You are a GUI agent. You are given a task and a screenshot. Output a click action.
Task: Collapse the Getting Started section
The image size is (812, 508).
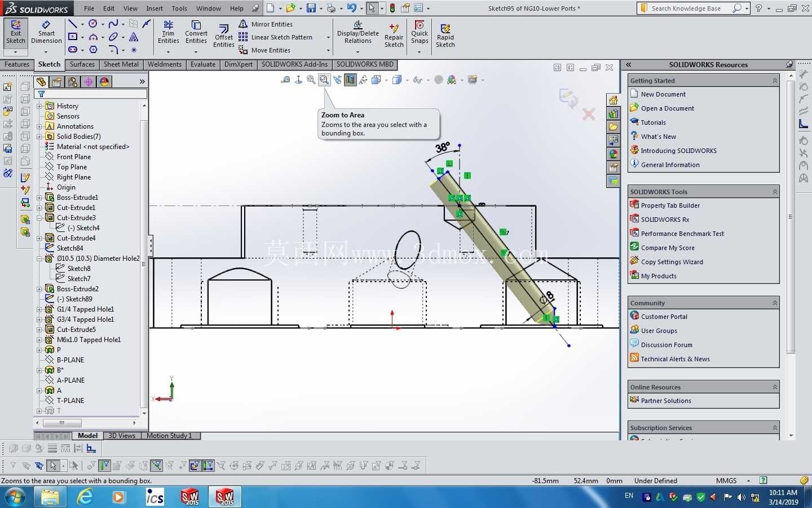[775, 81]
